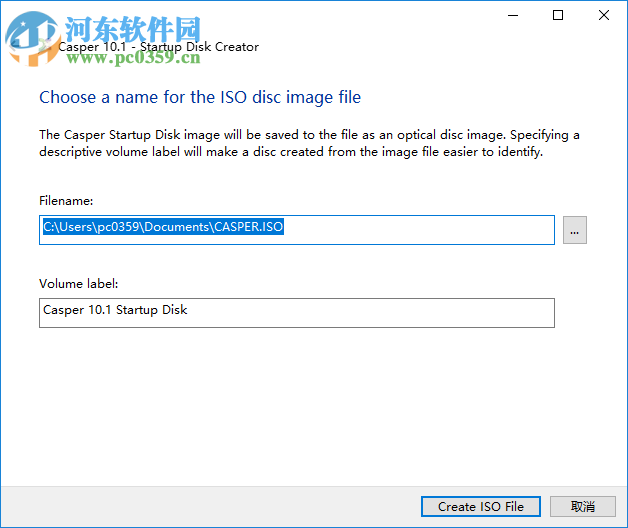Click empty space after the path in Filename box
The width and height of the screenshot is (628, 528).
tap(420, 229)
